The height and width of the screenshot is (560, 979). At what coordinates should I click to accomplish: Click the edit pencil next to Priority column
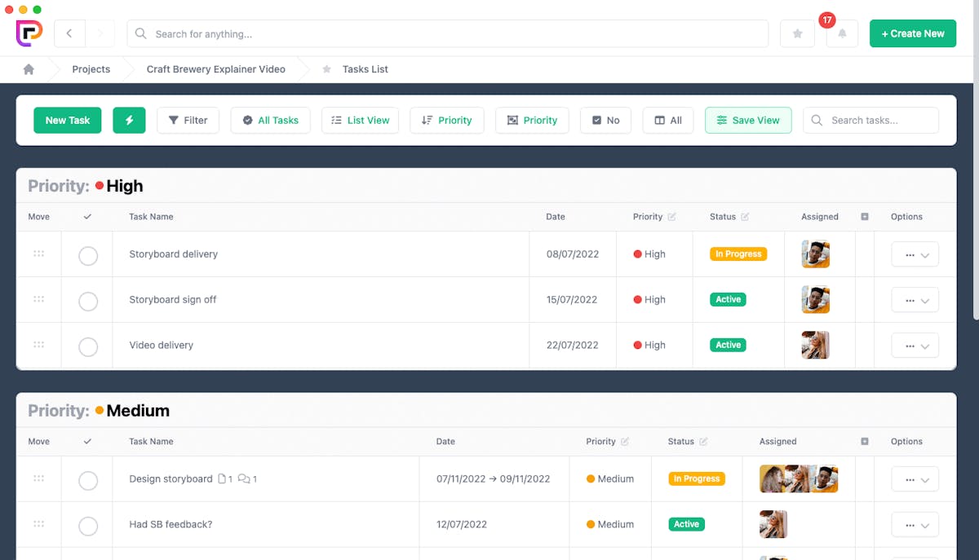pyautogui.click(x=671, y=216)
